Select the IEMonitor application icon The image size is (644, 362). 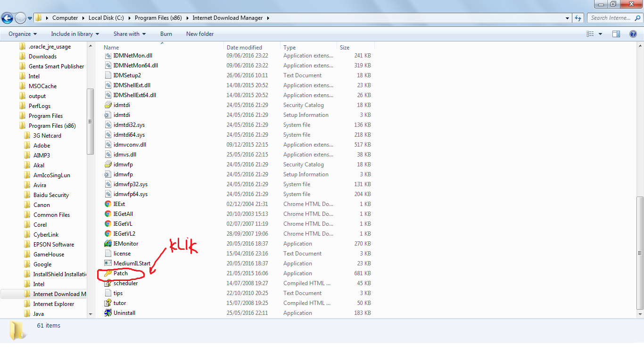[x=108, y=244]
